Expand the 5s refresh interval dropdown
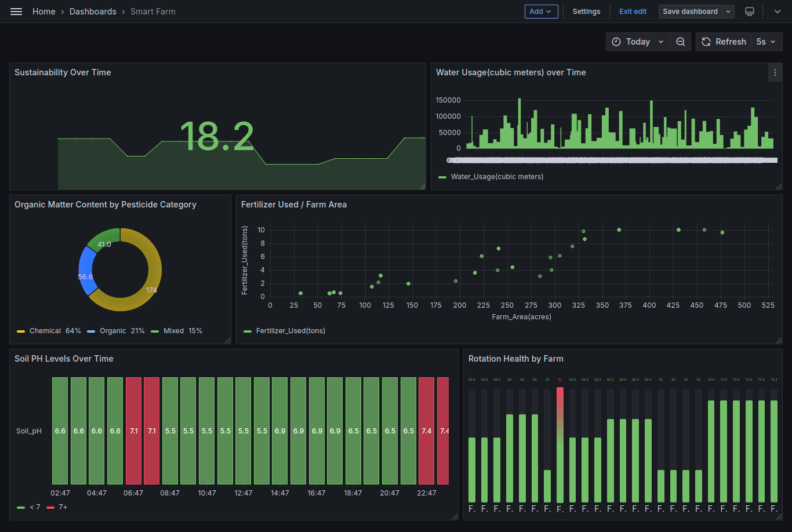Image resolution: width=792 pixels, height=532 pixels. coord(766,42)
